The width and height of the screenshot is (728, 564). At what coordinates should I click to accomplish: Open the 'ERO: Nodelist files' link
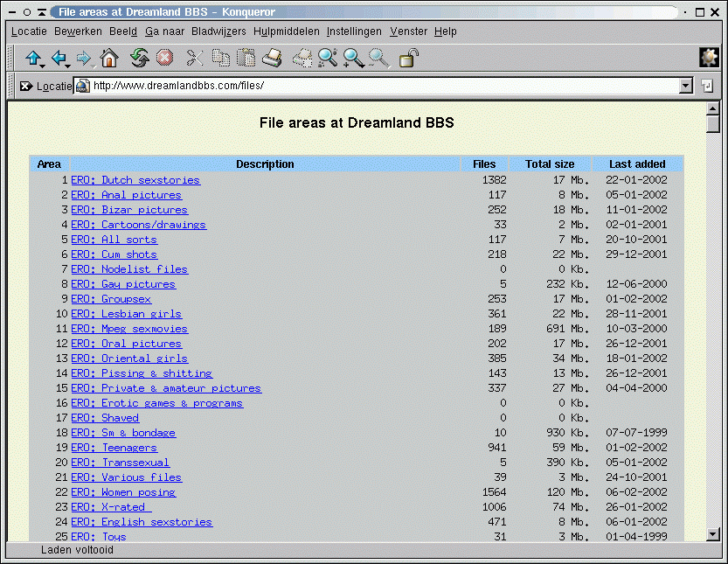(x=129, y=269)
